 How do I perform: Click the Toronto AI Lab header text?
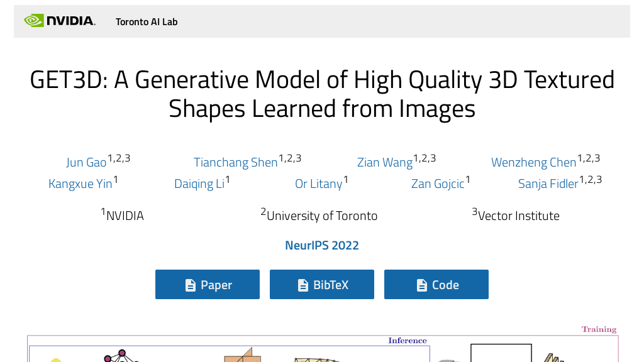click(147, 21)
